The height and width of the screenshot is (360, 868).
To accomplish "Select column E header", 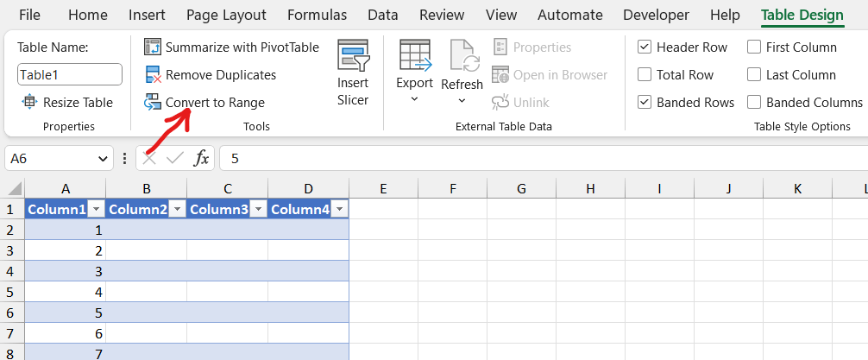I will (x=383, y=188).
